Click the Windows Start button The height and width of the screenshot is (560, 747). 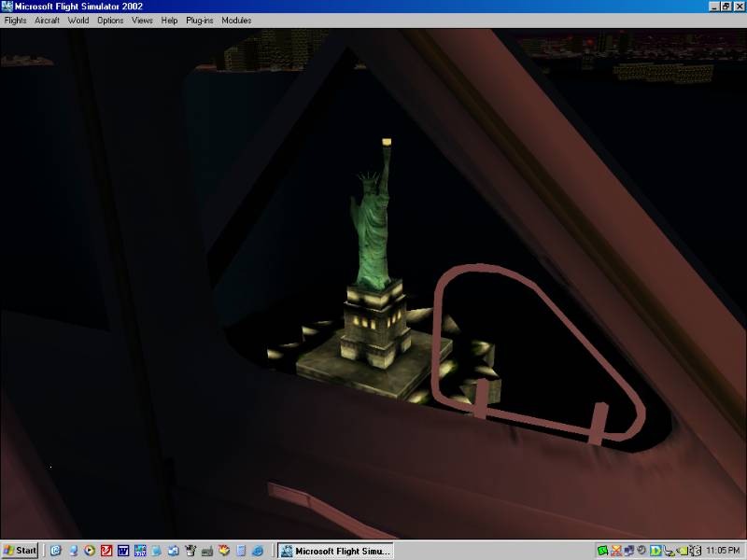click(x=20, y=551)
